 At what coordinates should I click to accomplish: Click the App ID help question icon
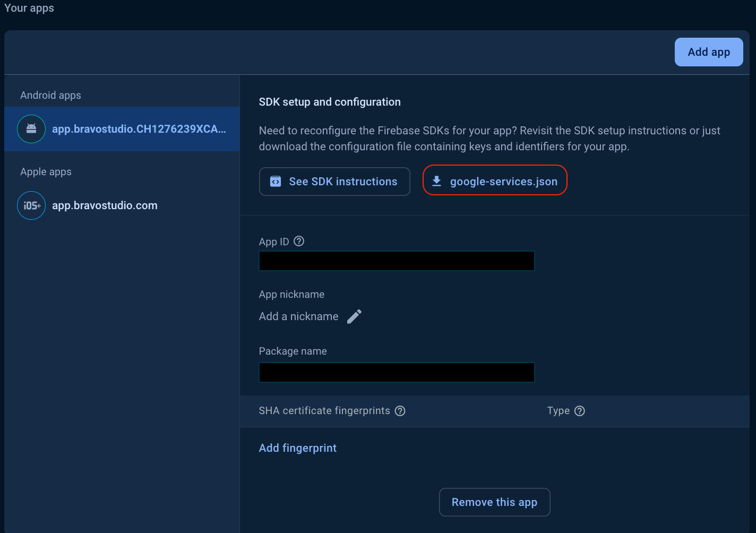(x=299, y=241)
